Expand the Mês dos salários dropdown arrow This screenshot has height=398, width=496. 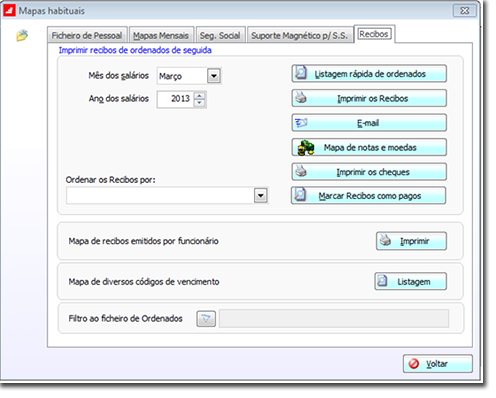pos(214,76)
